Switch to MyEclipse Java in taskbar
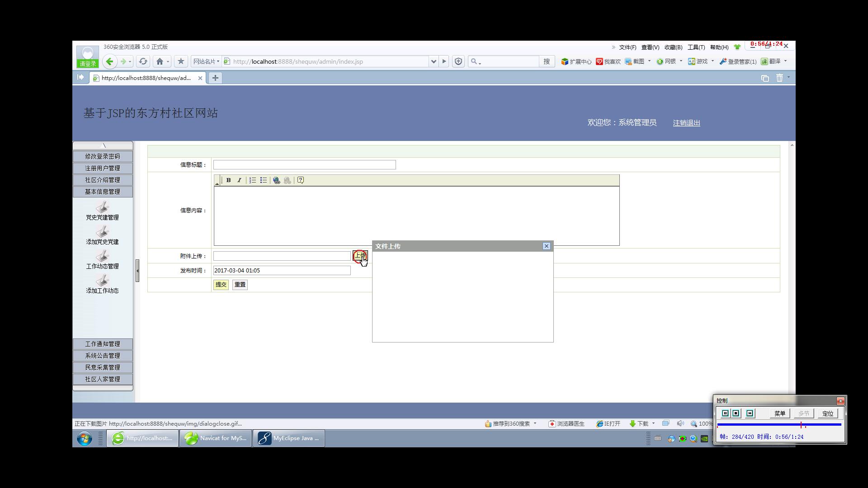868x488 pixels. [289, 438]
